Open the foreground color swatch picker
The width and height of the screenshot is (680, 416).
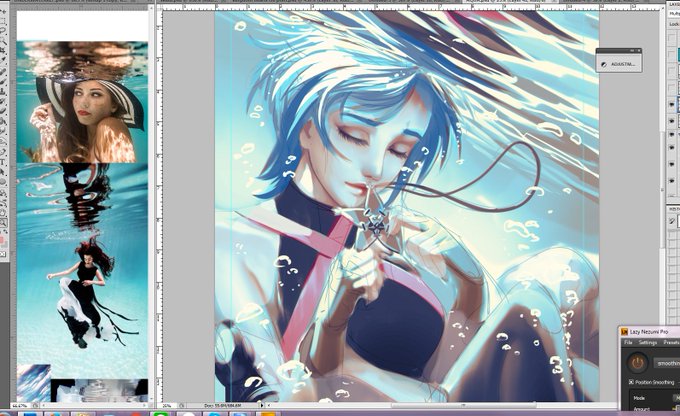click(2, 240)
